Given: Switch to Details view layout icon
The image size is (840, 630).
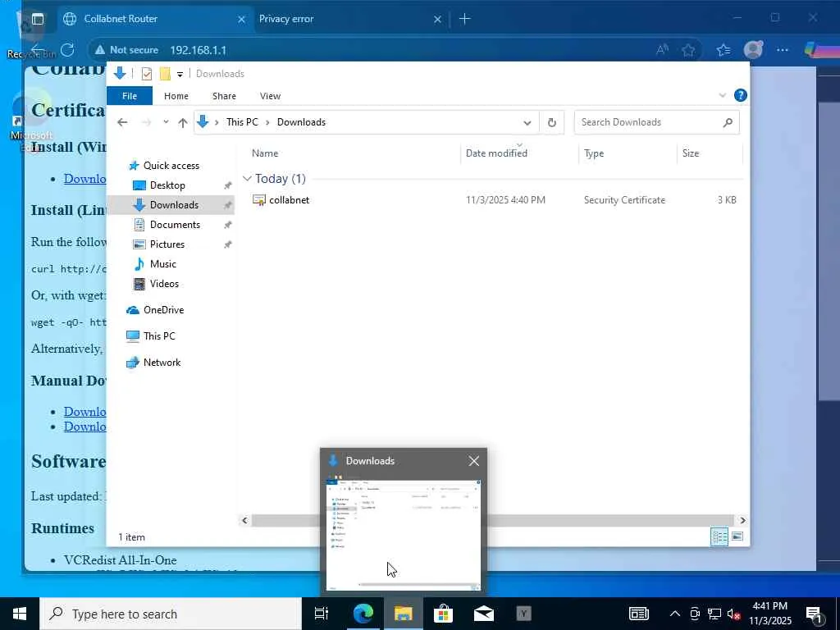Looking at the screenshot, I should 719,536.
